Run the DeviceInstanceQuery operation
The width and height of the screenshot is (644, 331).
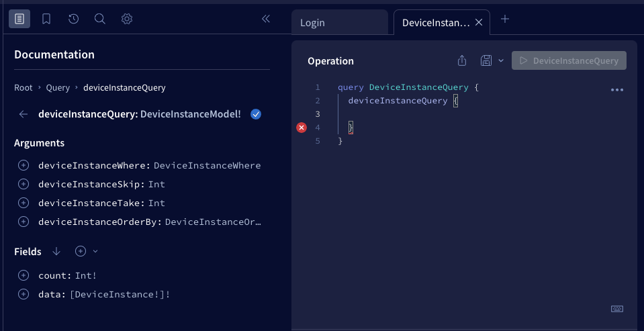569,60
